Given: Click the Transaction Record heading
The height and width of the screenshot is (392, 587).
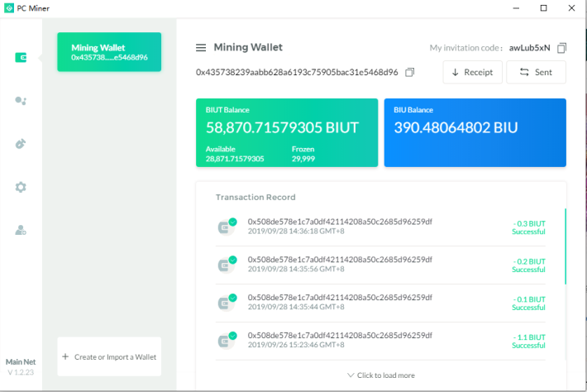Looking at the screenshot, I should point(255,198).
